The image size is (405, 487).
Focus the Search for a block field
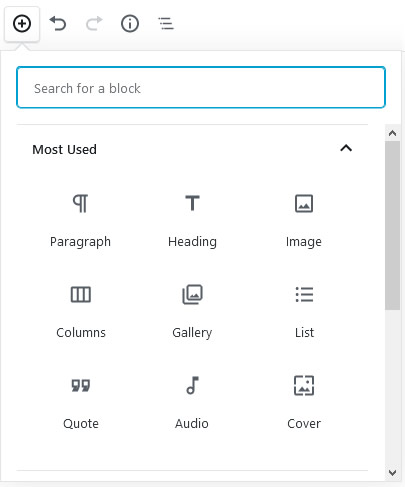pyautogui.click(x=201, y=87)
